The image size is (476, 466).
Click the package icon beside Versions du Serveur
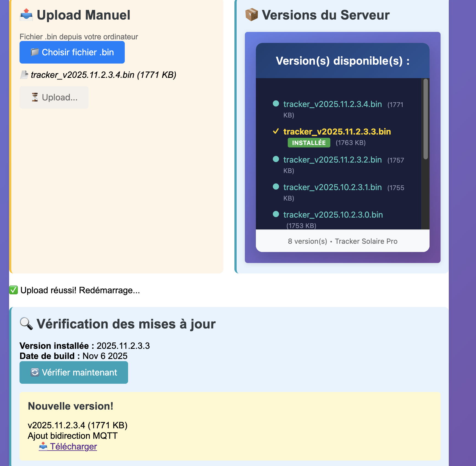(251, 15)
